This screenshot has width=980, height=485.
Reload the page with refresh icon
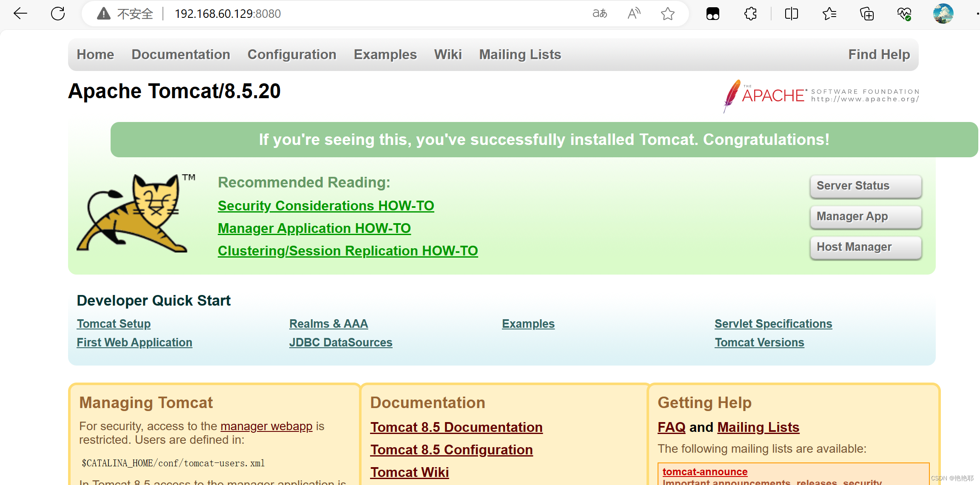click(x=58, y=14)
